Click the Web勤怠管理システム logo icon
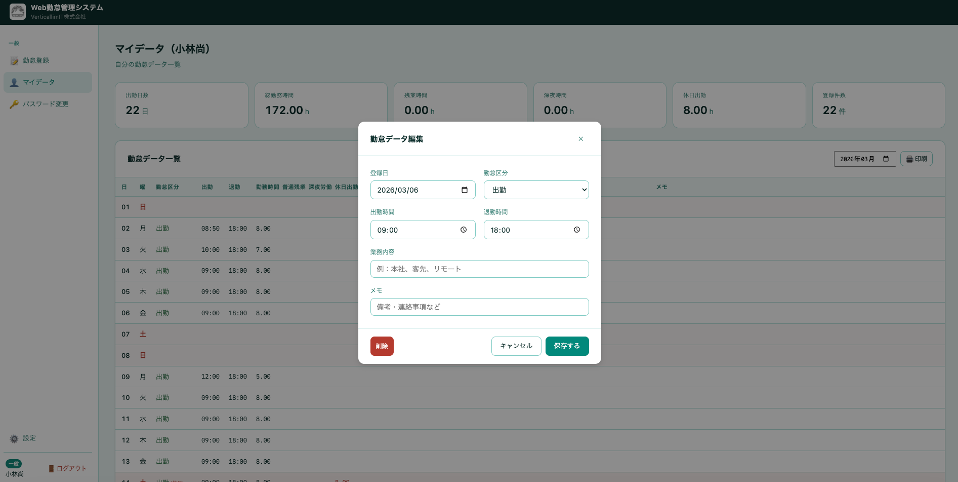 click(17, 11)
